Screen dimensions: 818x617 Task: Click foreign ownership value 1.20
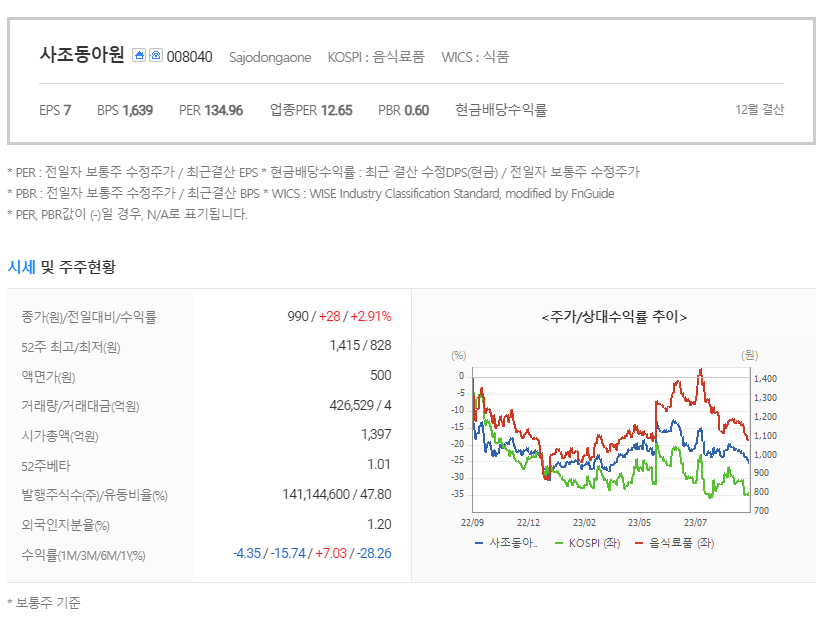(x=379, y=524)
